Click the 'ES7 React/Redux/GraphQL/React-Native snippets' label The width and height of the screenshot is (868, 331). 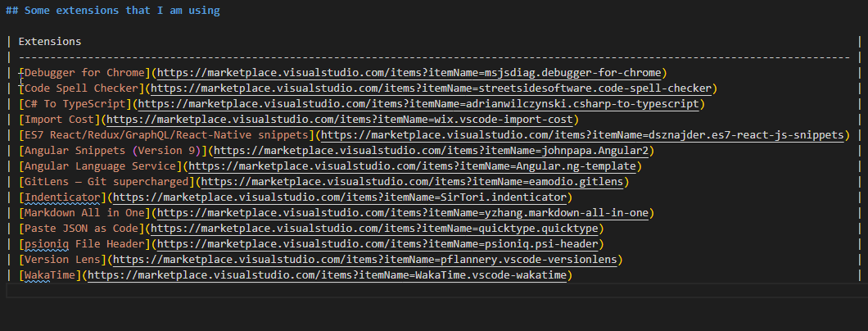tap(166, 135)
